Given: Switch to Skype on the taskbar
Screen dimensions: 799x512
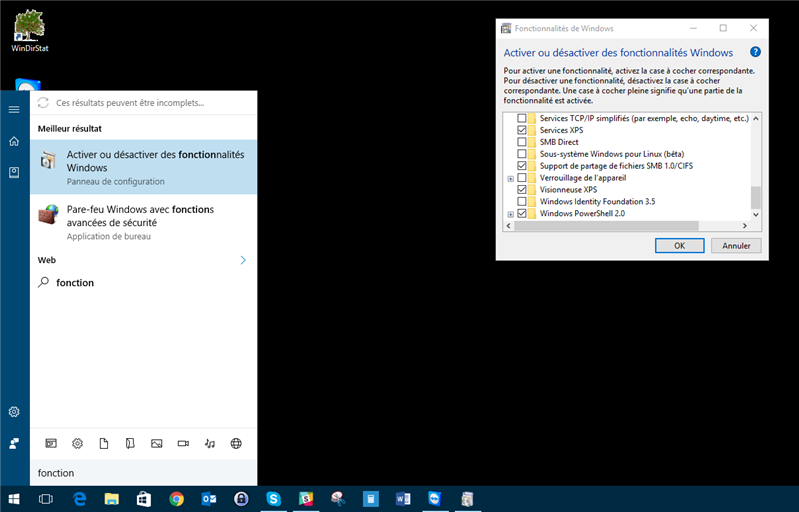Looking at the screenshot, I should [x=274, y=499].
